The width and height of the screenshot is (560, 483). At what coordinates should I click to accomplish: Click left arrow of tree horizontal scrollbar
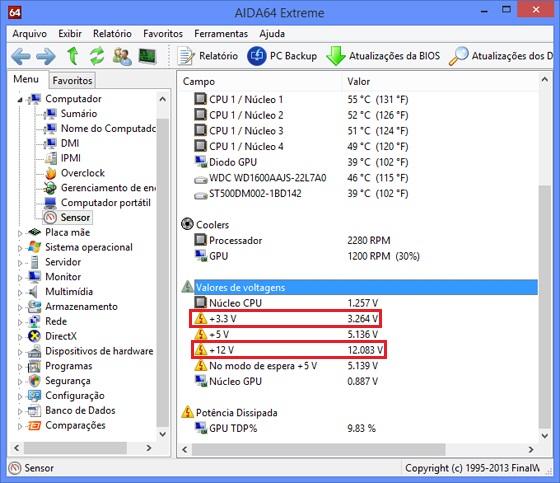16,448
